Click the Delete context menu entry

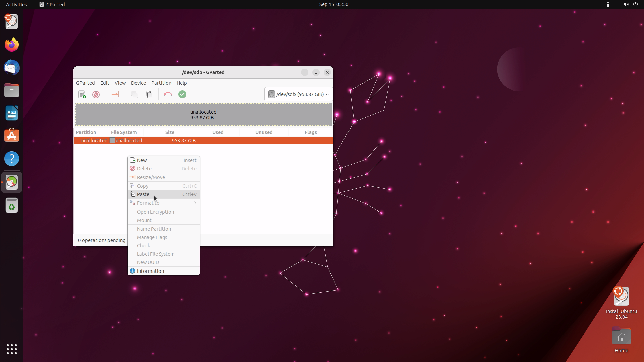[164, 169]
